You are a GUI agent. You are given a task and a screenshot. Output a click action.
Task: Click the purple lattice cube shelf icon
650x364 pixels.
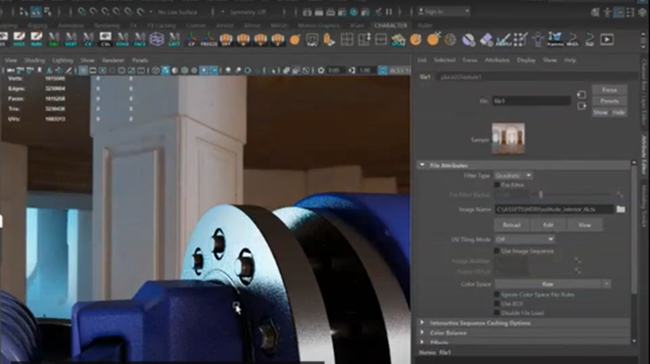click(x=157, y=39)
